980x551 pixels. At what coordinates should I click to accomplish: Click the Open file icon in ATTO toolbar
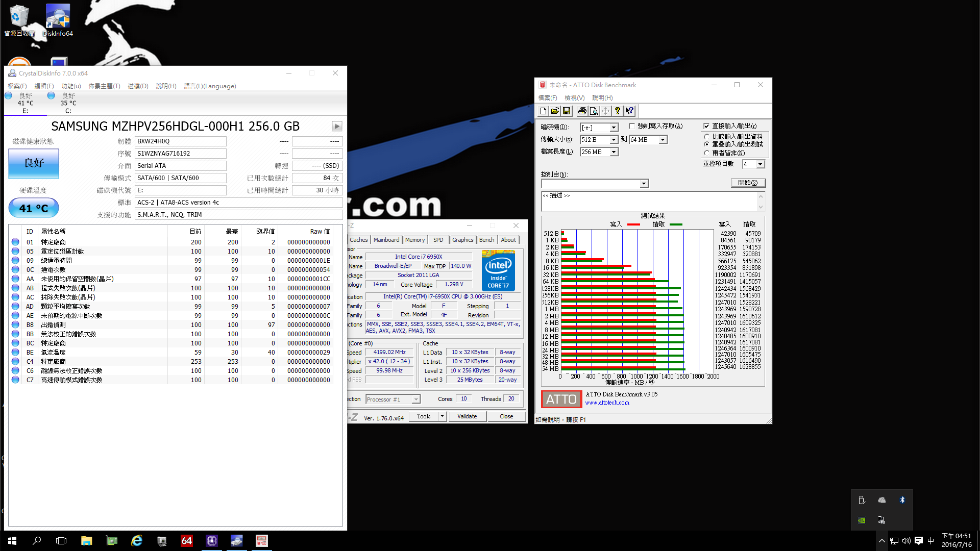(x=555, y=111)
